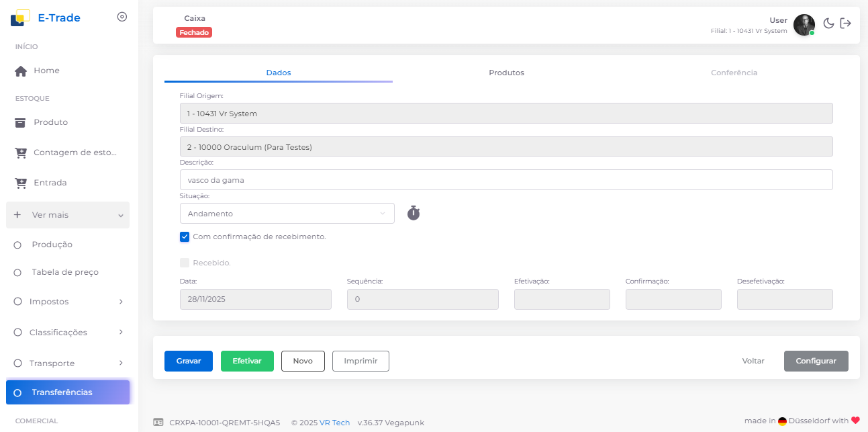This screenshot has width=868, height=432.
Task: Click the user avatar picture
Action: (804, 25)
